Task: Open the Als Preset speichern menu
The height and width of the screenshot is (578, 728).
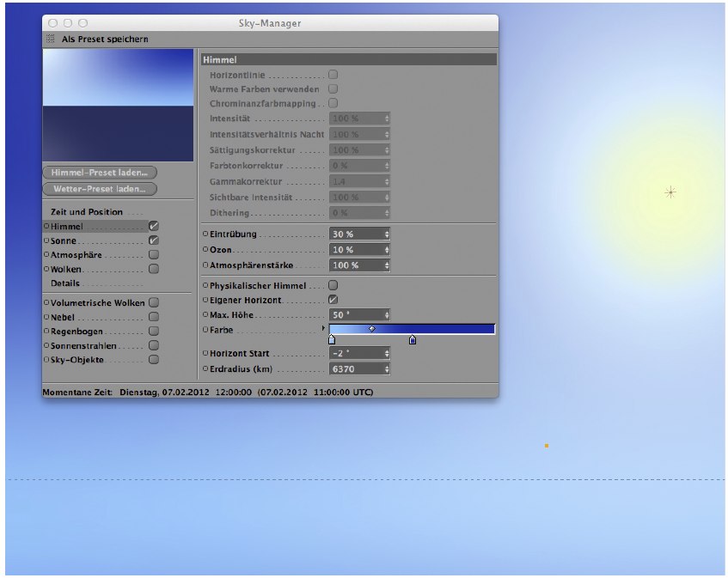Action: (x=104, y=40)
